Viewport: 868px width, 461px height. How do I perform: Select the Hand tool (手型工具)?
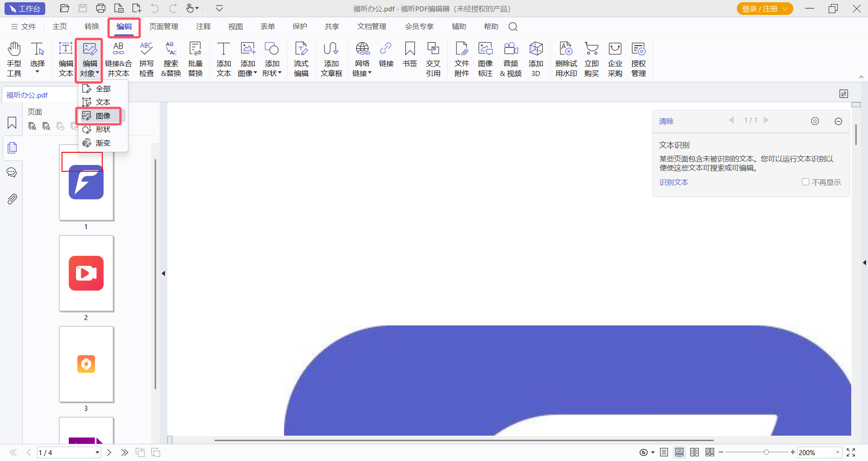[14, 59]
